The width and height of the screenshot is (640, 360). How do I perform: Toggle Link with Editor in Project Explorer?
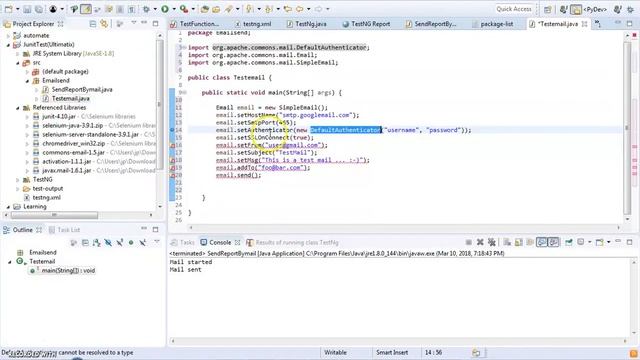click(104, 24)
